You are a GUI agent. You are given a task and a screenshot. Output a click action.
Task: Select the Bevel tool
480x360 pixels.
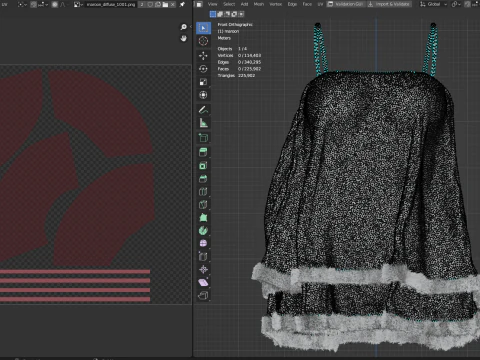click(x=203, y=179)
